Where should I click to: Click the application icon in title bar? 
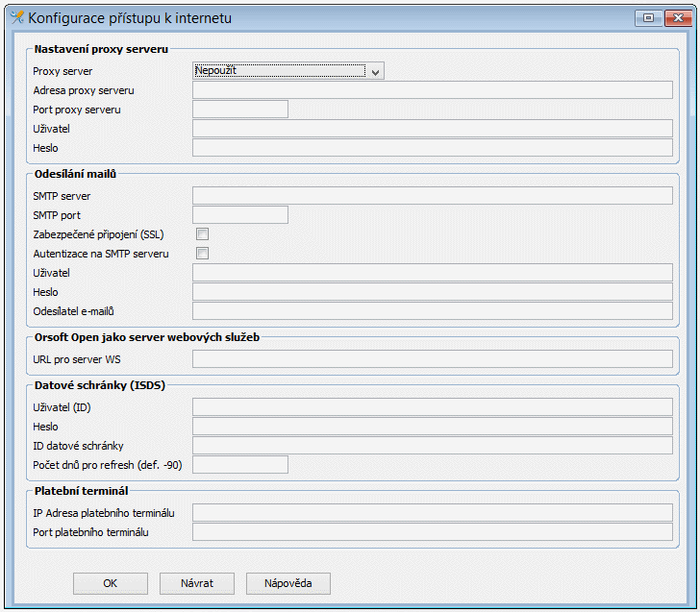pos(15,17)
